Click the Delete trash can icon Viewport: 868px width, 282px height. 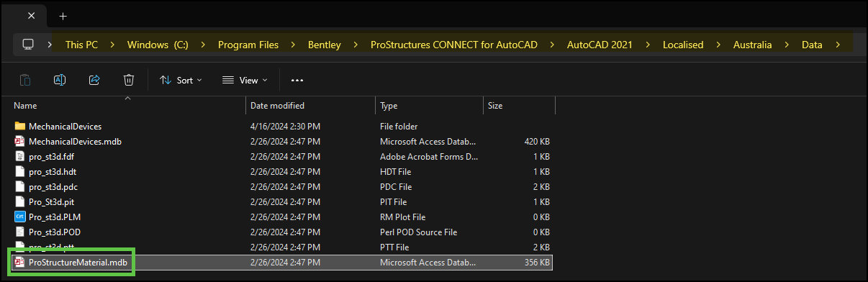coord(129,80)
